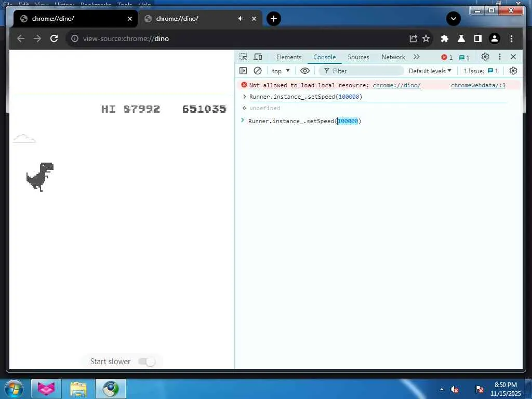532x399 pixels.
Task: Toggle the browser side panel icon
Action: (x=478, y=38)
